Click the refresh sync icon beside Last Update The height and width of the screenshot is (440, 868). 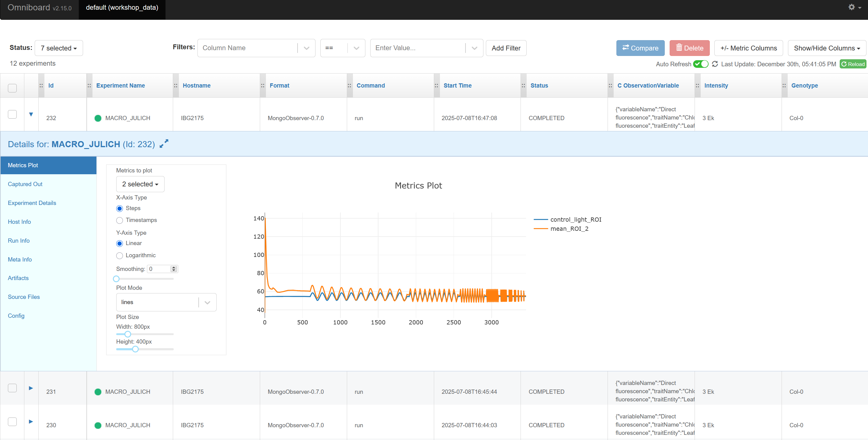(x=715, y=64)
